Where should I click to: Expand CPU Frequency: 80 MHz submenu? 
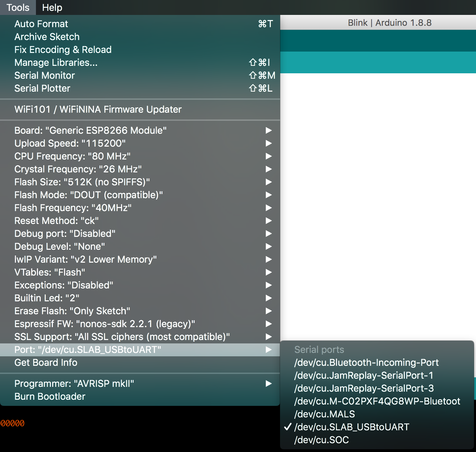tap(140, 156)
